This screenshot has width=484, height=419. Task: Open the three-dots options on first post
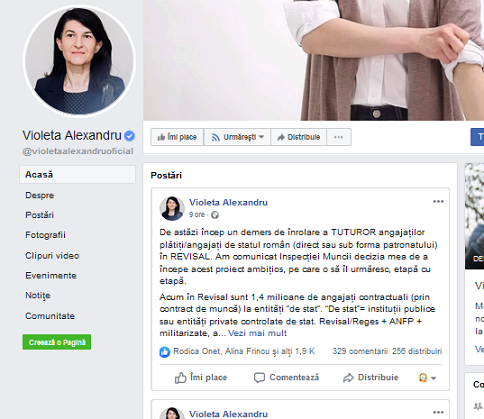(438, 201)
